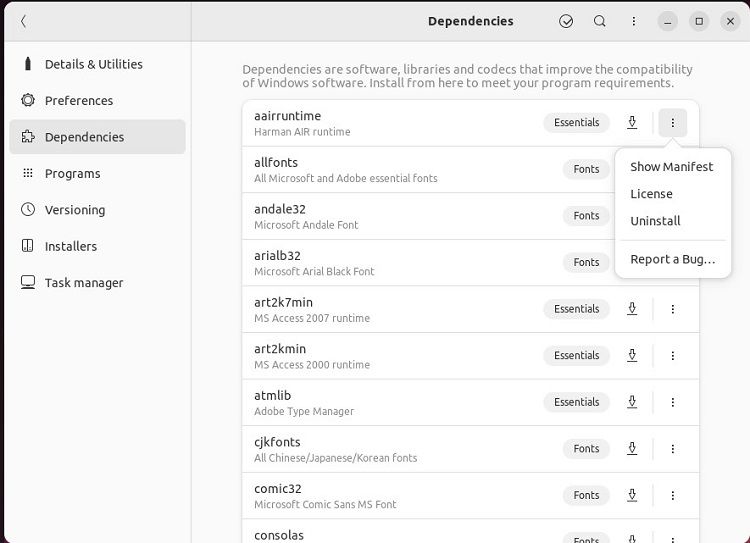
Task: Open the header three-dot main menu
Action: 633,21
